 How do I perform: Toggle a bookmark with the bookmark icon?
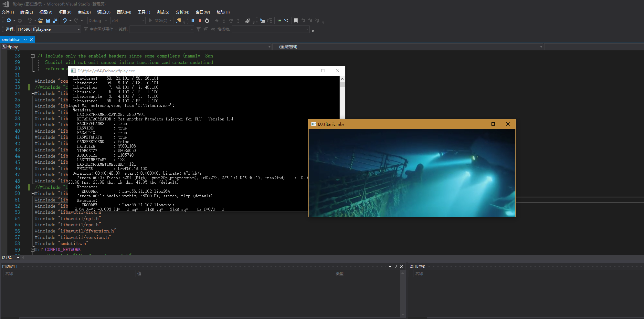(296, 21)
